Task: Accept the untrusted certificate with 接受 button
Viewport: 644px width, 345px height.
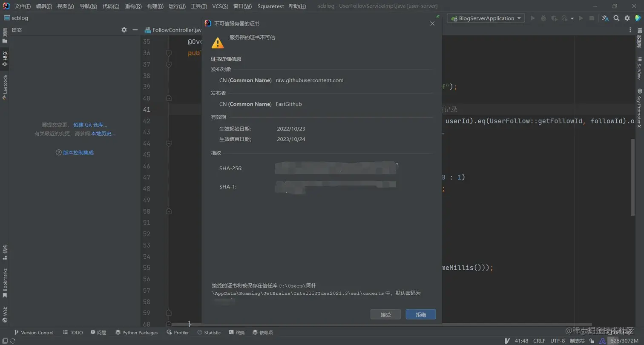Action: pos(385,314)
